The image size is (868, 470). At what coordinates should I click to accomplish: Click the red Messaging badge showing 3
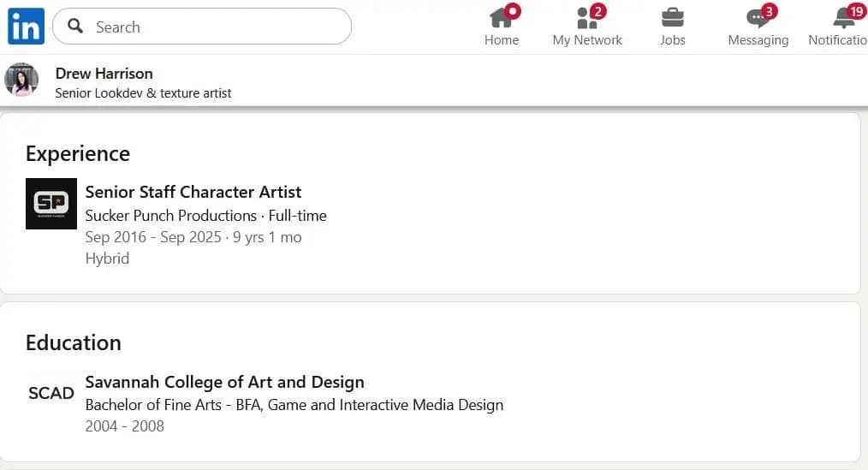pyautogui.click(x=769, y=11)
